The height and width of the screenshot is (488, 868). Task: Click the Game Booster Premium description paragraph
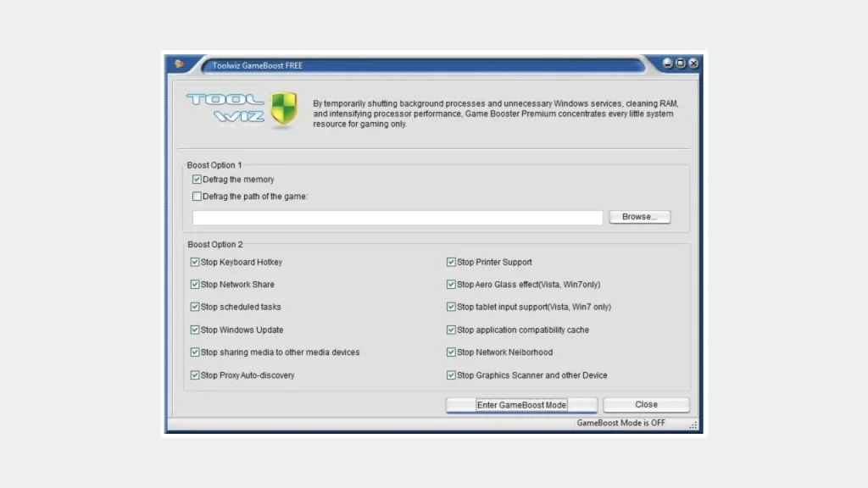495,114
